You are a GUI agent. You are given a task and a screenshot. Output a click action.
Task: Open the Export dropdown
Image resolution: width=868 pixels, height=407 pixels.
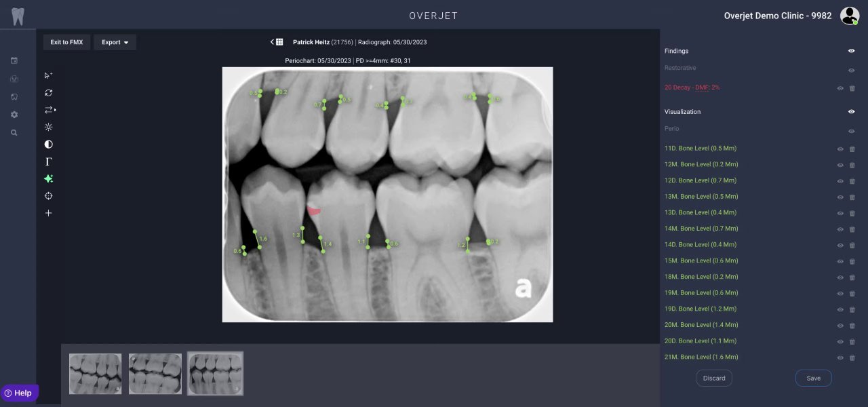click(x=115, y=42)
